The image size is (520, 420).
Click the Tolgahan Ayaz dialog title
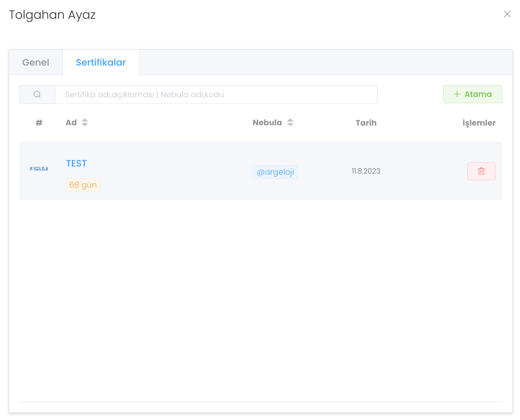click(x=52, y=15)
